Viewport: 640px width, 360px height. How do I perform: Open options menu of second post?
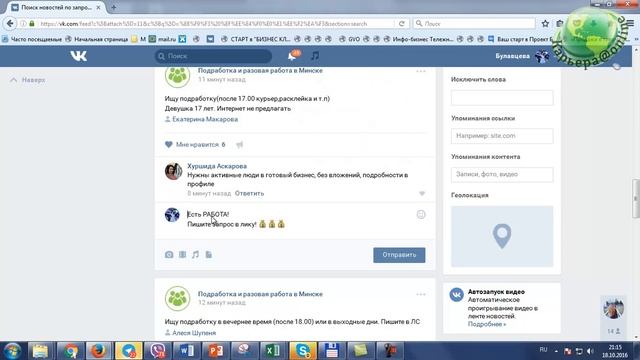click(x=421, y=294)
